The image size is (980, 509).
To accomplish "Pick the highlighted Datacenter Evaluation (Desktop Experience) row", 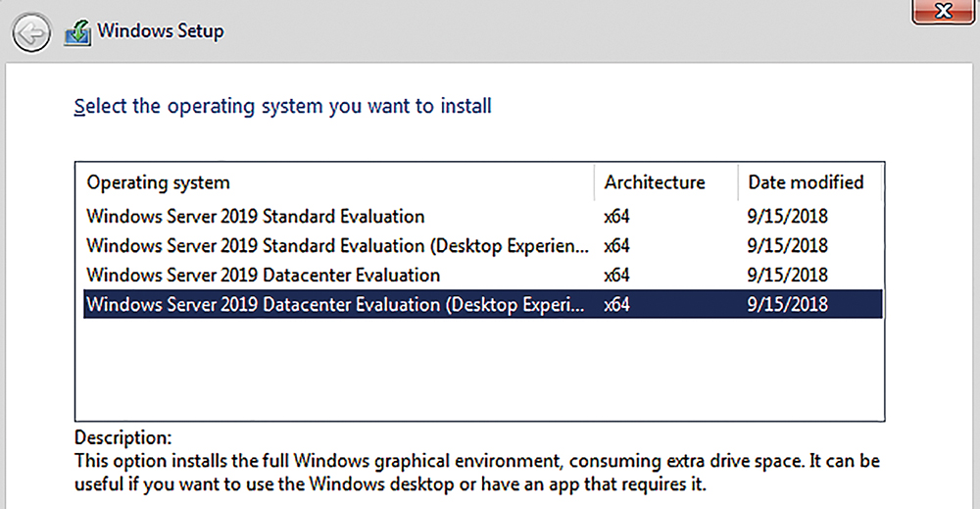I will [x=482, y=304].
